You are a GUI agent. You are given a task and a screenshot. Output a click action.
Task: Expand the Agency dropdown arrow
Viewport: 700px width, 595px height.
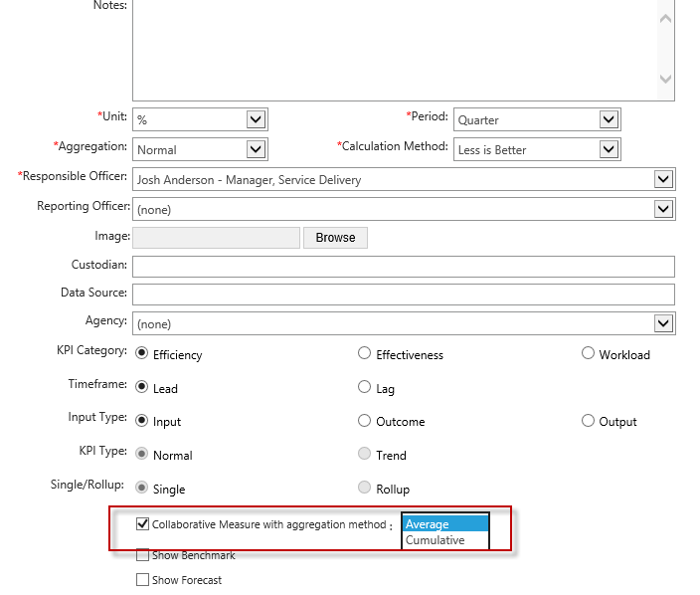(x=663, y=323)
